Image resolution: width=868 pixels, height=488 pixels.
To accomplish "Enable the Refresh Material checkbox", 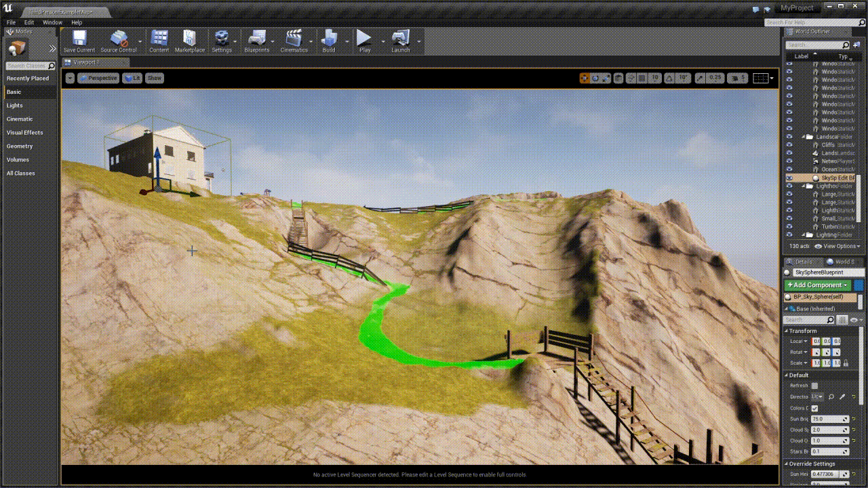I will click(x=814, y=386).
